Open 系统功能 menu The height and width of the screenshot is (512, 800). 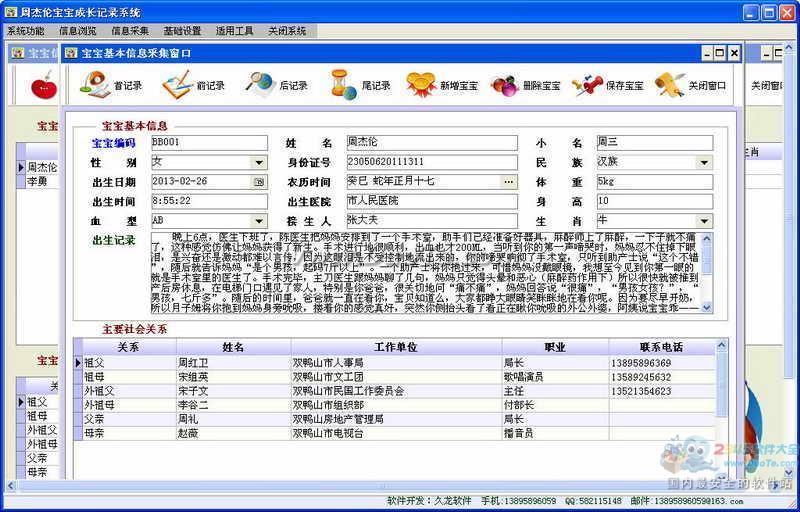[x=26, y=31]
